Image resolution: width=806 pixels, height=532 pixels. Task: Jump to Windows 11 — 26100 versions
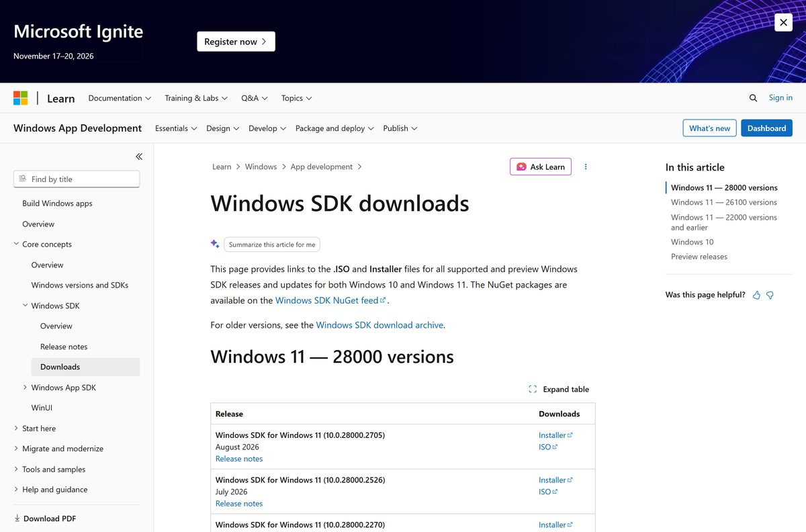(x=723, y=202)
